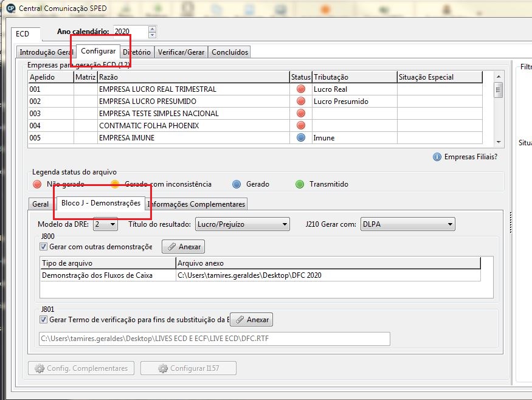
Task: Click the first icon in top toolbar
Action: 125,9
